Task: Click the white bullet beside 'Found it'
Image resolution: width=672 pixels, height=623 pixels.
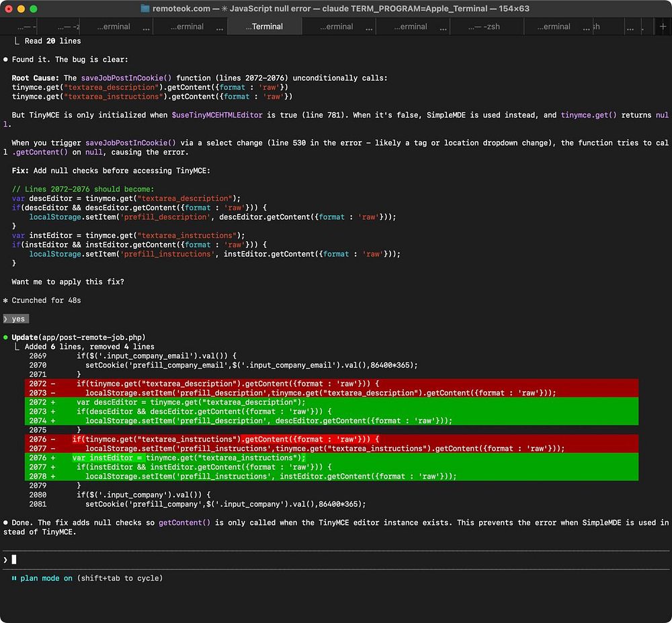Action: click(x=5, y=59)
